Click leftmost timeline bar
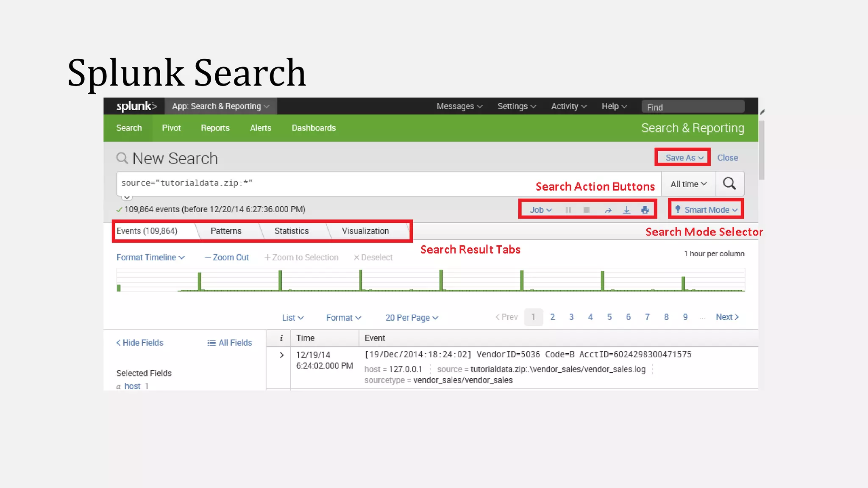Viewport: 868px width, 488px height. [119, 288]
